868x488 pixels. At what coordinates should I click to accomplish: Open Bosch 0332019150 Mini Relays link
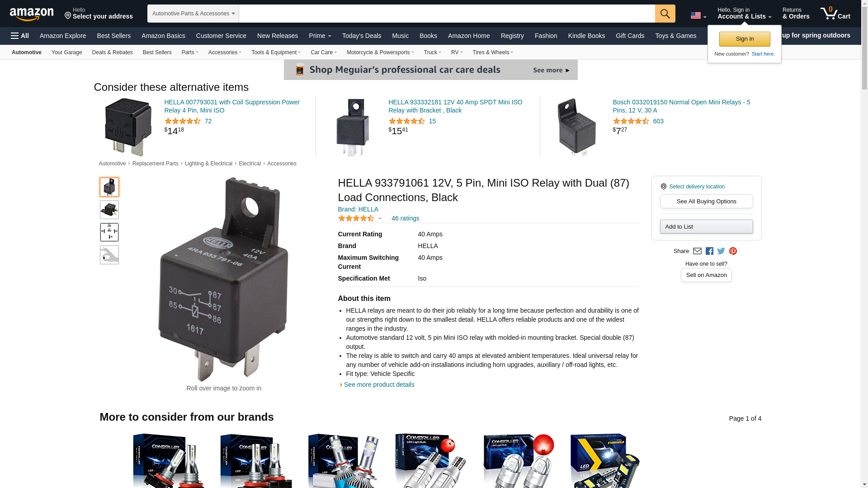pos(681,106)
